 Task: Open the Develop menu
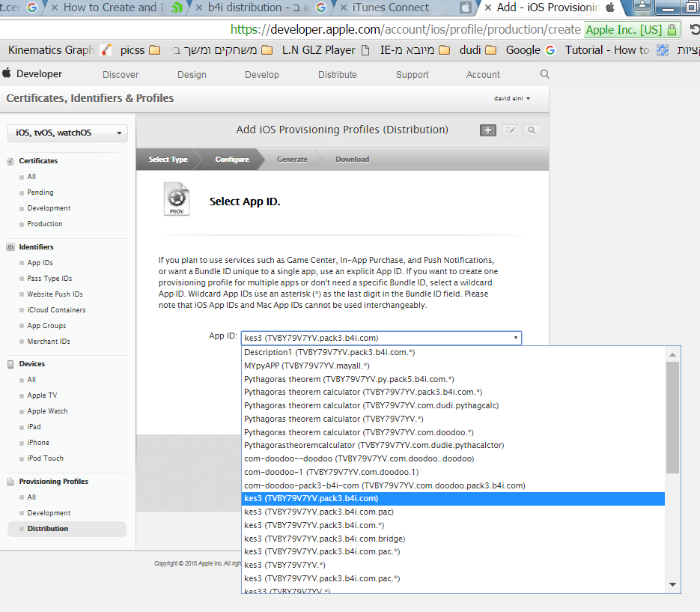click(x=261, y=75)
